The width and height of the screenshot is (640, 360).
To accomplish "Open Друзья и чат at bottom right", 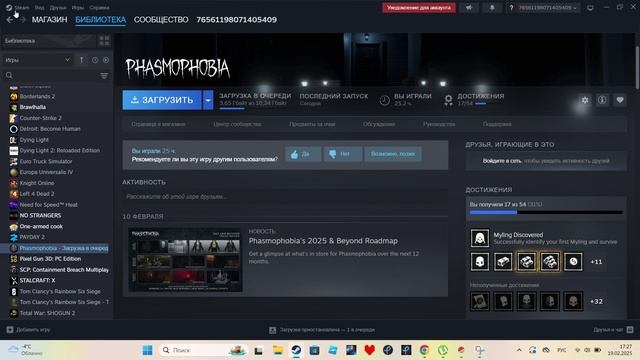I will click(613, 329).
